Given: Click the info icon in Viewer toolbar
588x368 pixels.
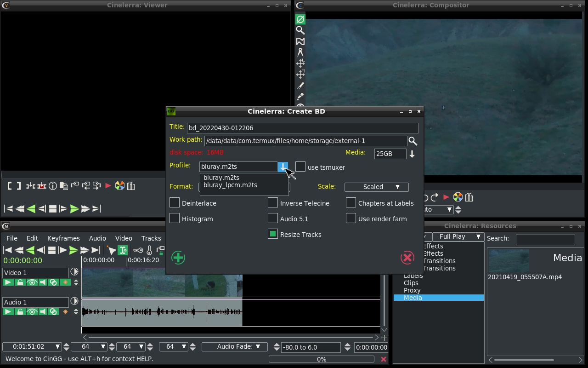Looking at the screenshot, I should [53, 186].
